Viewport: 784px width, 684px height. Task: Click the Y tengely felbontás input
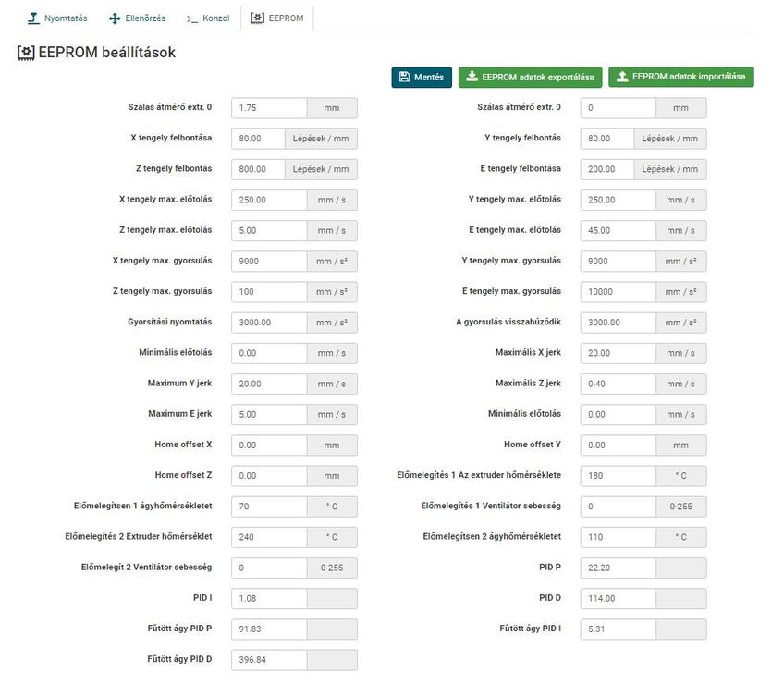(x=607, y=139)
